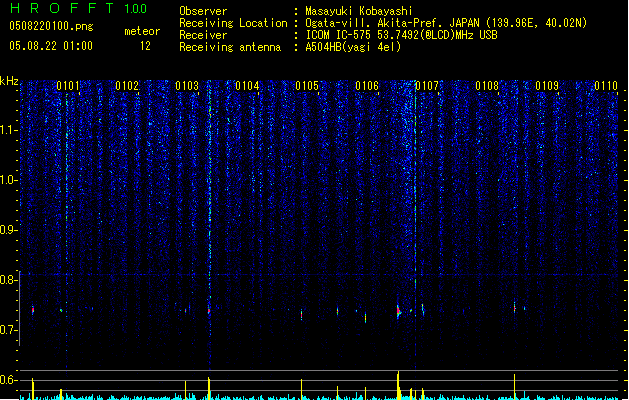This screenshot has height=400, width=629.
Task: Click the 1.0 kHz axis label
Action: tap(9, 180)
